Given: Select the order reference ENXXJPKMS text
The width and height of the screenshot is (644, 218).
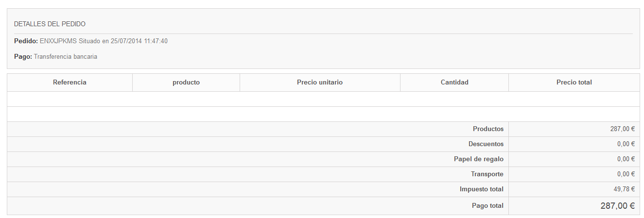Looking at the screenshot, I should pos(58,41).
